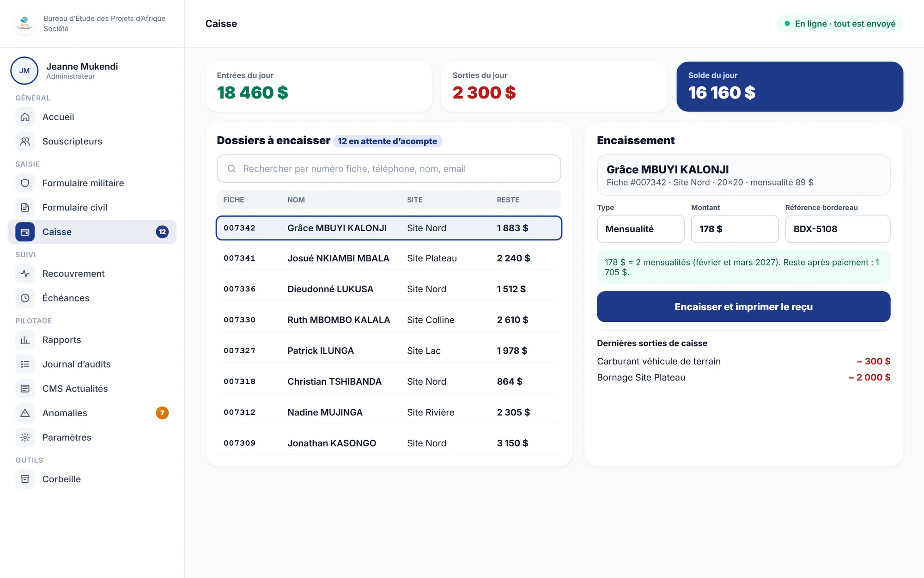Image resolution: width=924 pixels, height=578 pixels.
Task: Click the En ligne status pill
Action: [x=840, y=24]
